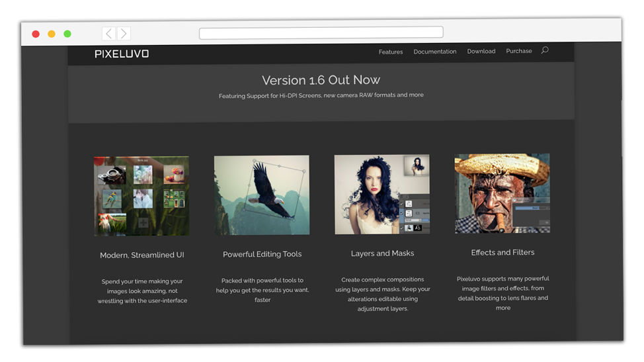
Task: Click the Powerful Editing Tools heading
Action: pyautogui.click(x=262, y=254)
